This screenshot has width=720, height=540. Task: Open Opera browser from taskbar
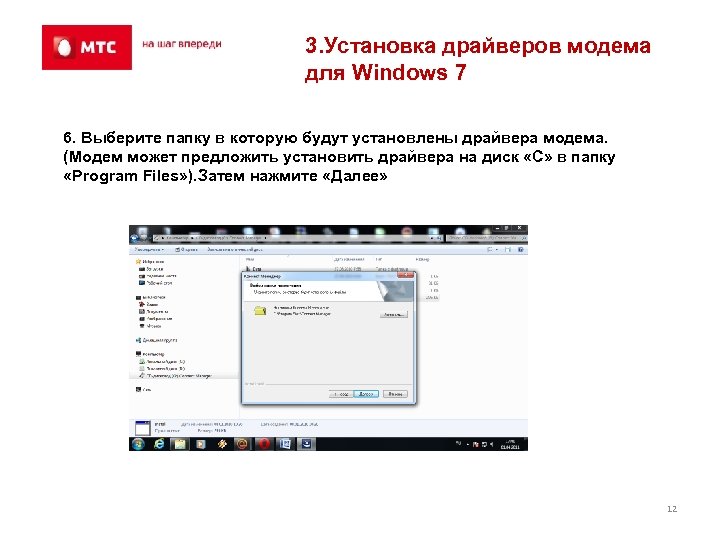point(264,444)
